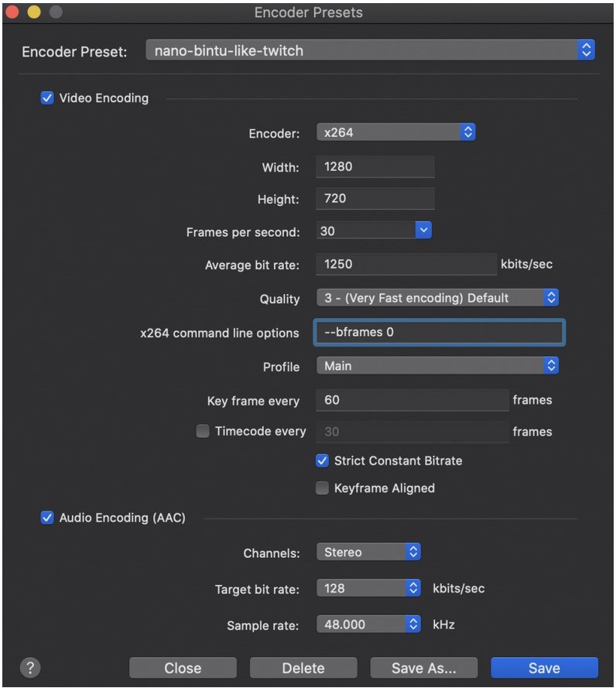Click the Close button
The image size is (616, 688).
(183, 667)
